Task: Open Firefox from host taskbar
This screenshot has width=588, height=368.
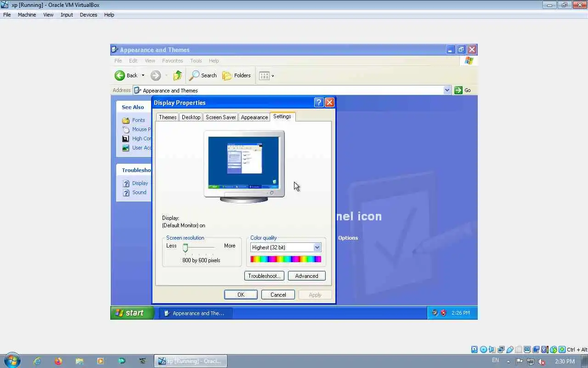Action: click(x=58, y=361)
